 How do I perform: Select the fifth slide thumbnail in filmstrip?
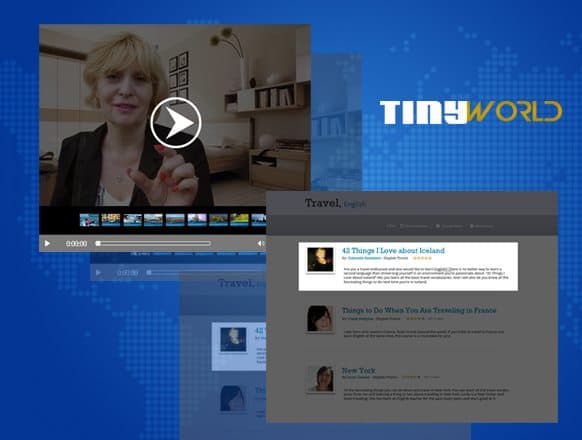click(x=175, y=220)
